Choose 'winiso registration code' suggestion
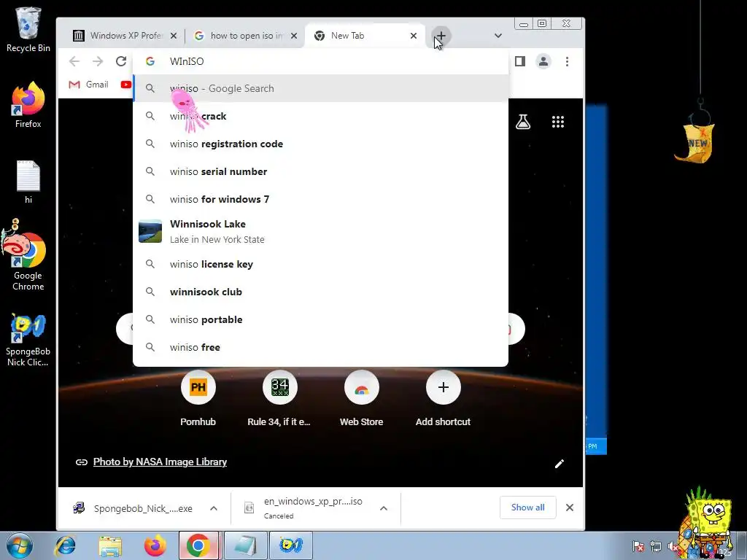Viewport: 747px width, 560px height. click(x=320, y=144)
